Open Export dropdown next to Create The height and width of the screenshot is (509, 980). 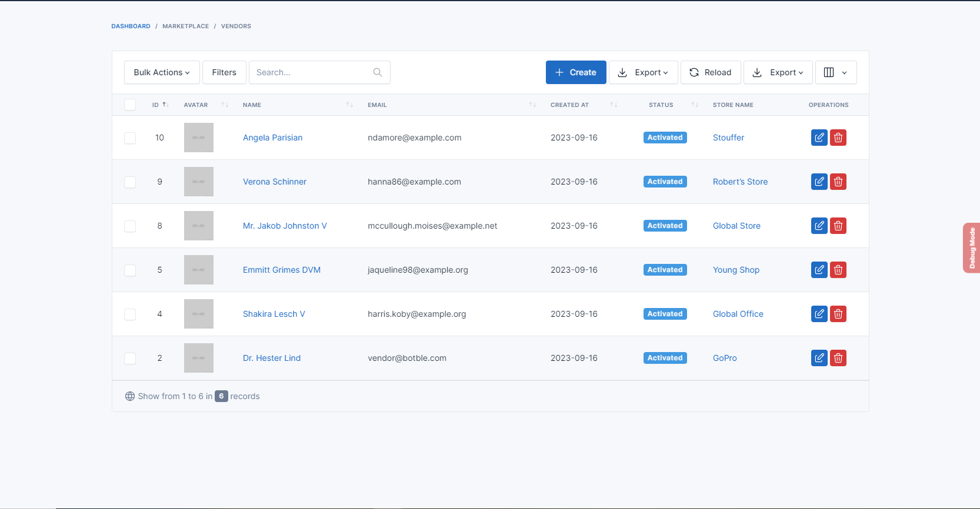click(643, 72)
